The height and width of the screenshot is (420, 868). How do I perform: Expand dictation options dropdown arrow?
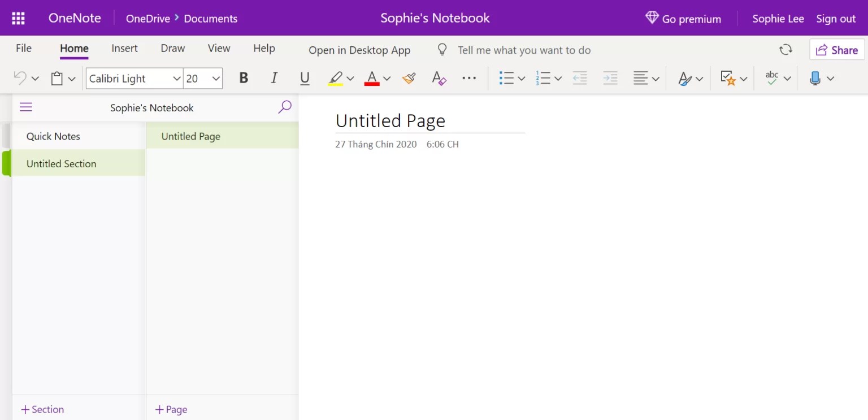tap(830, 79)
